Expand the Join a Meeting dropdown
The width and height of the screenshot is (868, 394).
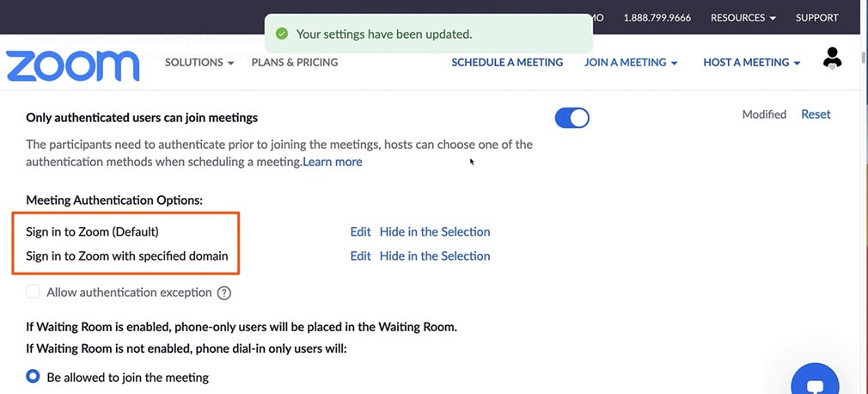[x=631, y=62]
